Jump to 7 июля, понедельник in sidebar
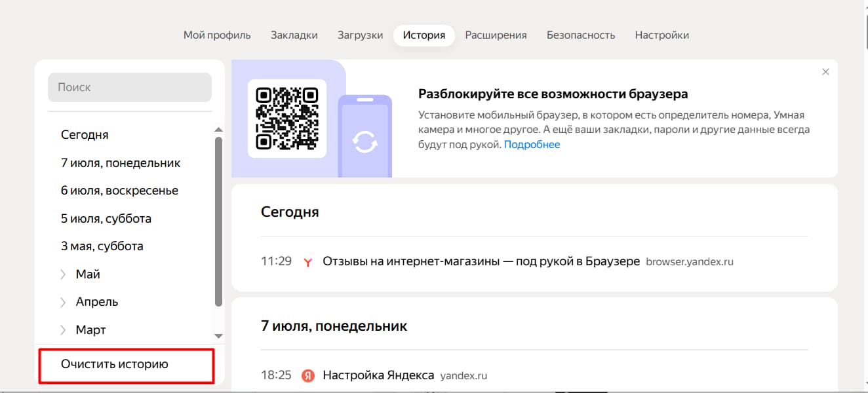The height and width of the screenshot is (393, 868). pos(121,163)
